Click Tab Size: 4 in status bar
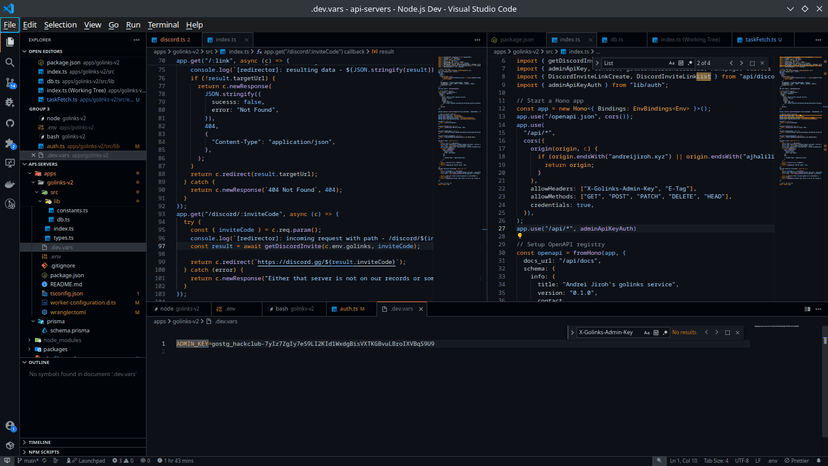Image resolution: width=828 pixels, height=466 pixels. [x=715, y=461]
